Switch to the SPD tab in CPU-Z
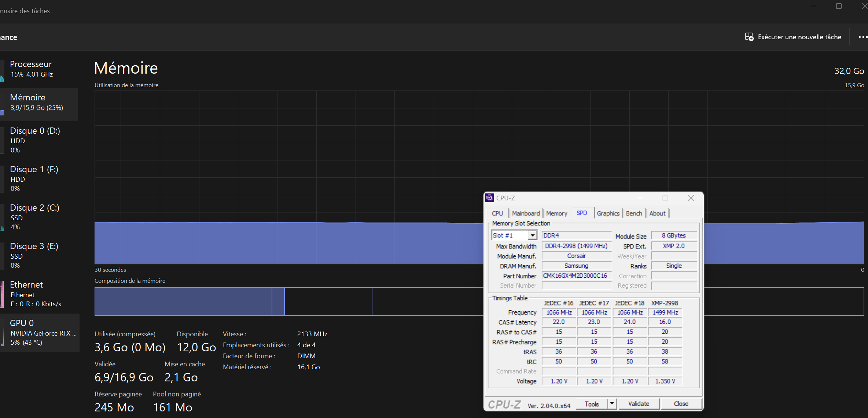Image resolution: width=868 pixels, height=418 pixels. [582, 213]
